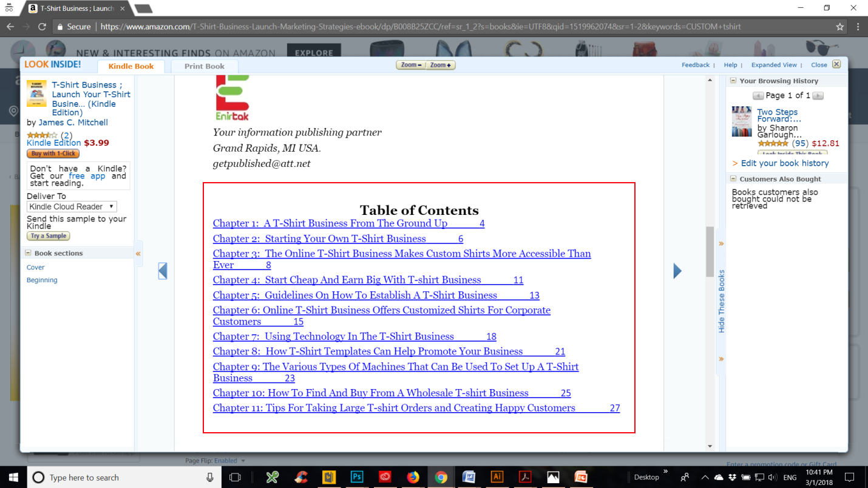The width and height of the screenshot is (868, 488).
Task: Open Chapter 10 Wholesale link
Action: (x=392, y=393)
